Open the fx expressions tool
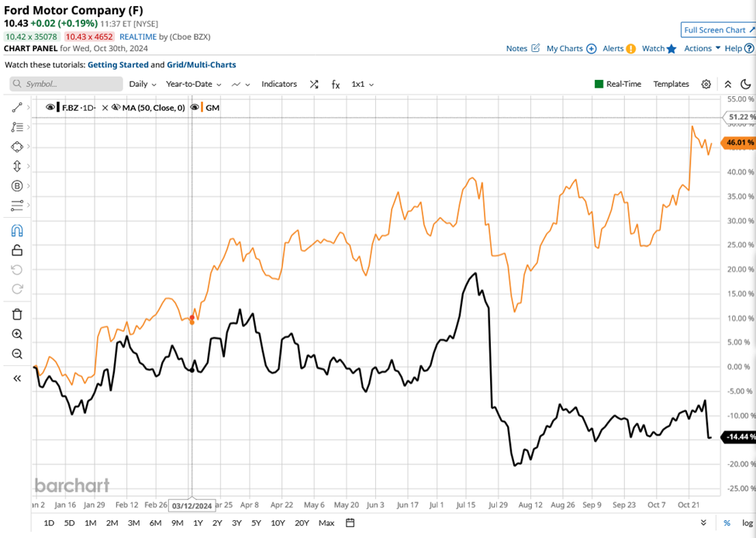Image resolution: width=756 pixels, height=538 pixels. 335,84
